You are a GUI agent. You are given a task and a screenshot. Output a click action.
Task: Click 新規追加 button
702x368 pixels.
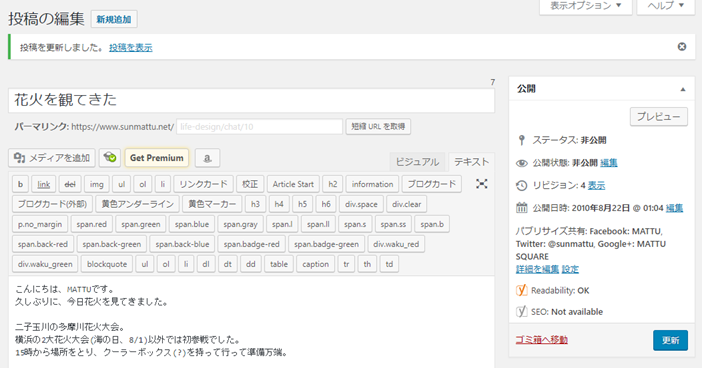pos(114,19)
